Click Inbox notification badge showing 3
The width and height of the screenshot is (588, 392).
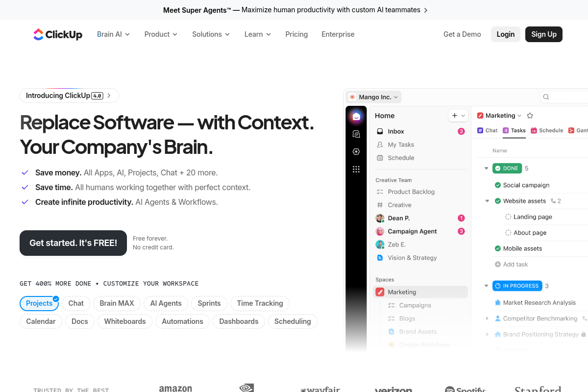click(461, 131)
